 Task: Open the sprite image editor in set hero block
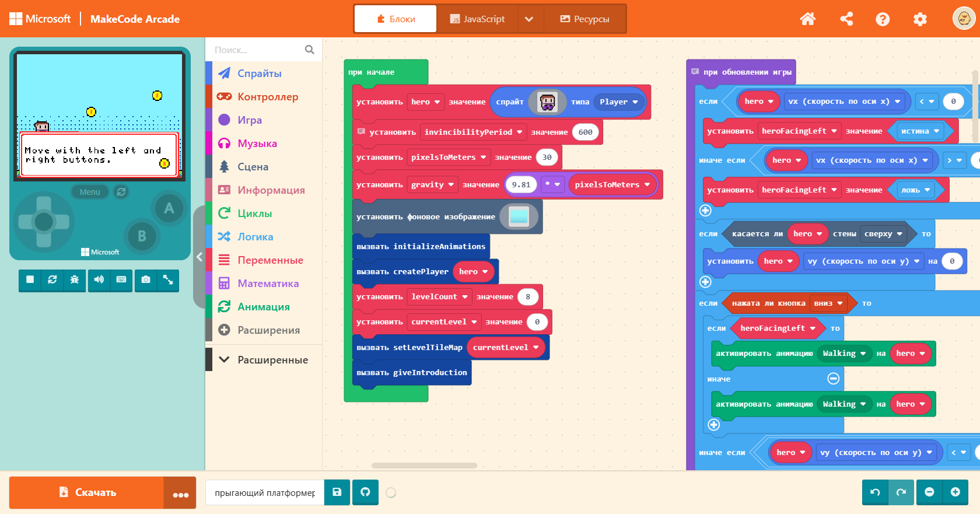[x=547, y=102]
